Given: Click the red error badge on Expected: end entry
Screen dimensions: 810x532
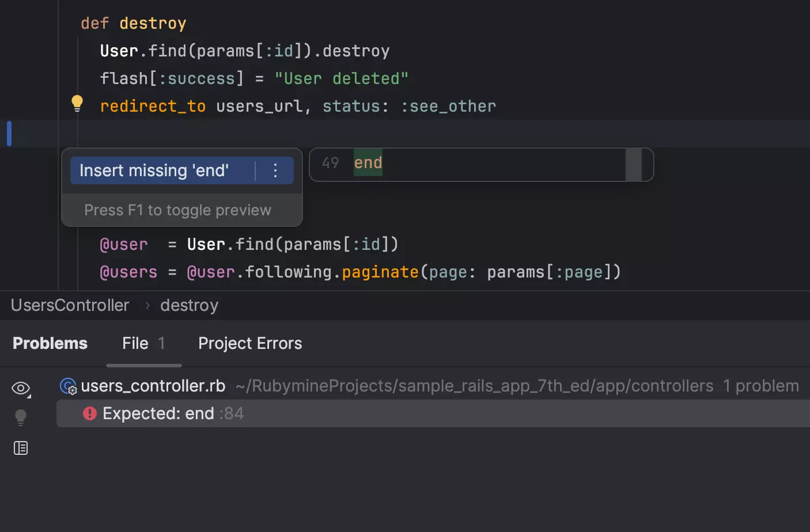Looking at the screenshot, I should (x=89, y=413).
